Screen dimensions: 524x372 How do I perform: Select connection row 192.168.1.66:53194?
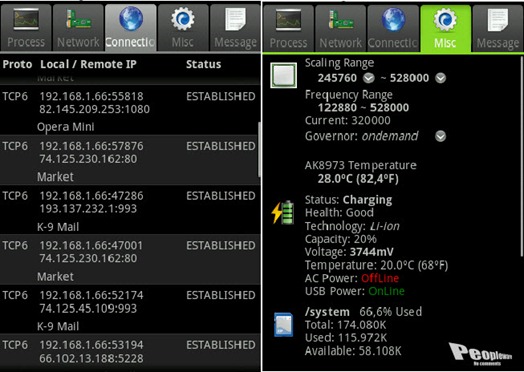coord(130,352)
